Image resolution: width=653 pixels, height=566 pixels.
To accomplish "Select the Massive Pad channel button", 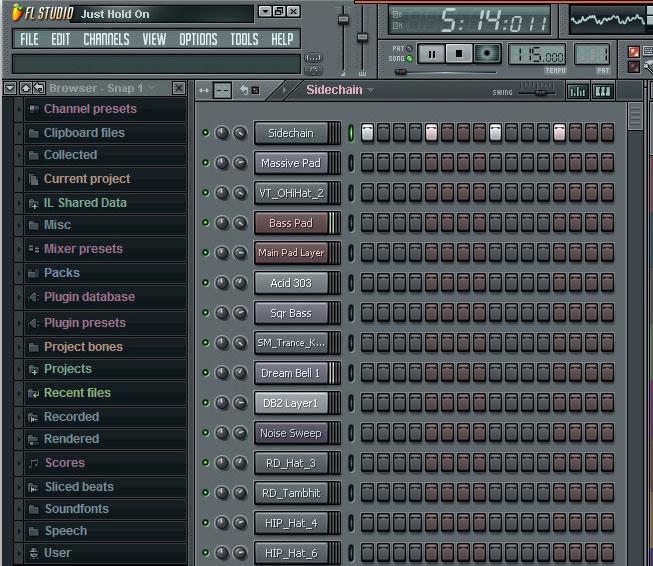I will [x=291, y=163].
